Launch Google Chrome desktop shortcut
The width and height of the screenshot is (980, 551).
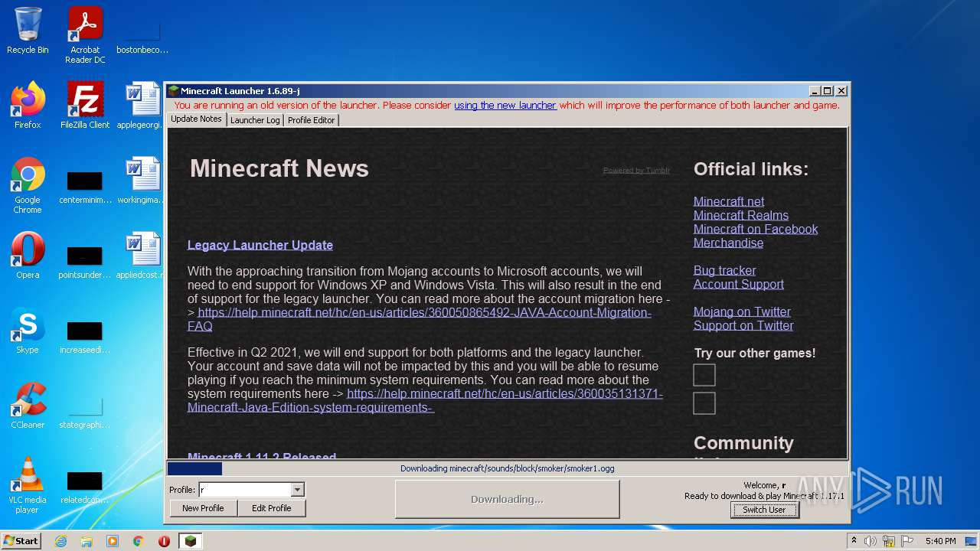click(x=28, y=185)
